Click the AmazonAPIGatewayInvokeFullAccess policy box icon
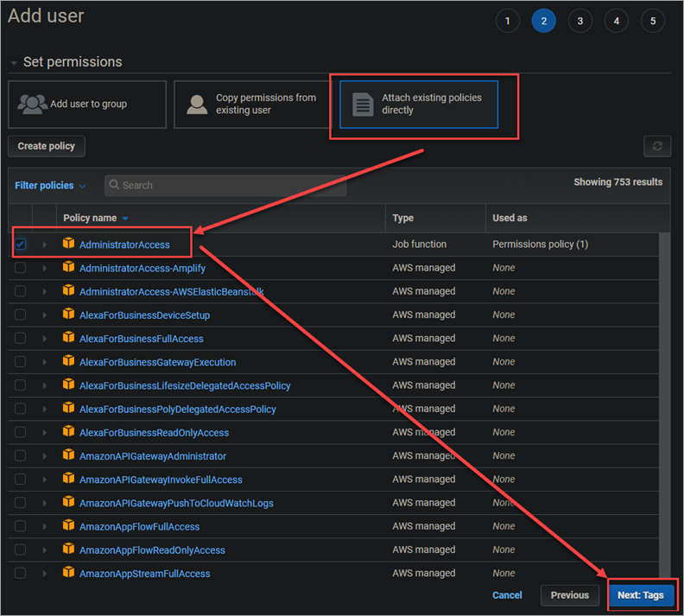 pos(68,479)
